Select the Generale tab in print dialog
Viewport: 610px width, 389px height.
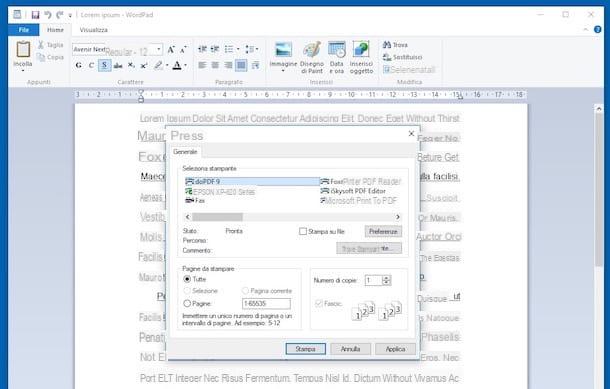coord(185,152)
